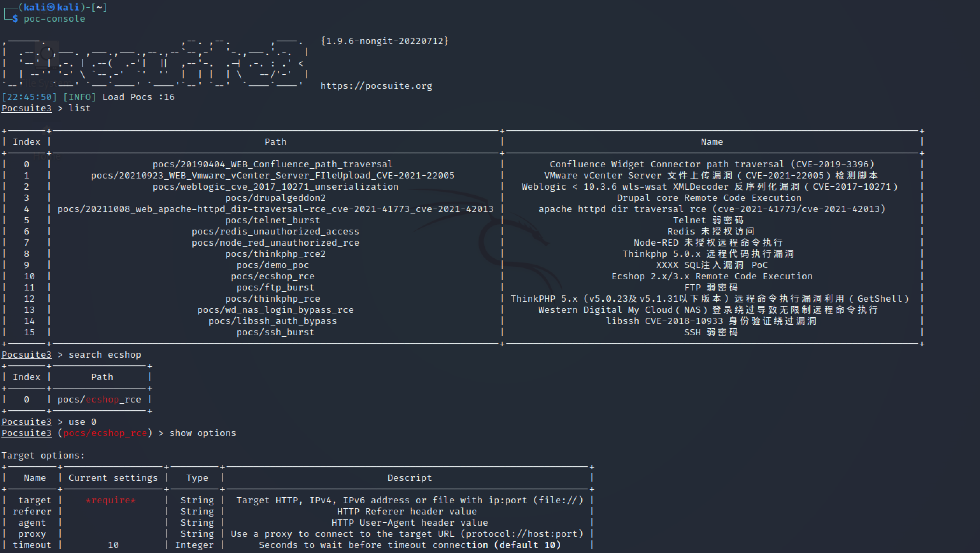Screen dimensions: 980x553
Task: Click the timeout value 10
Action: (x=113, y=545)
